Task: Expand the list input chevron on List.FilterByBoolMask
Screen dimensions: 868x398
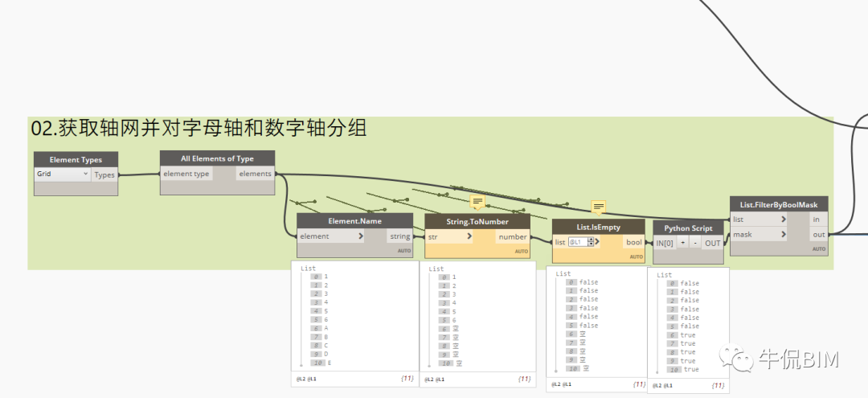Action: 784,220
